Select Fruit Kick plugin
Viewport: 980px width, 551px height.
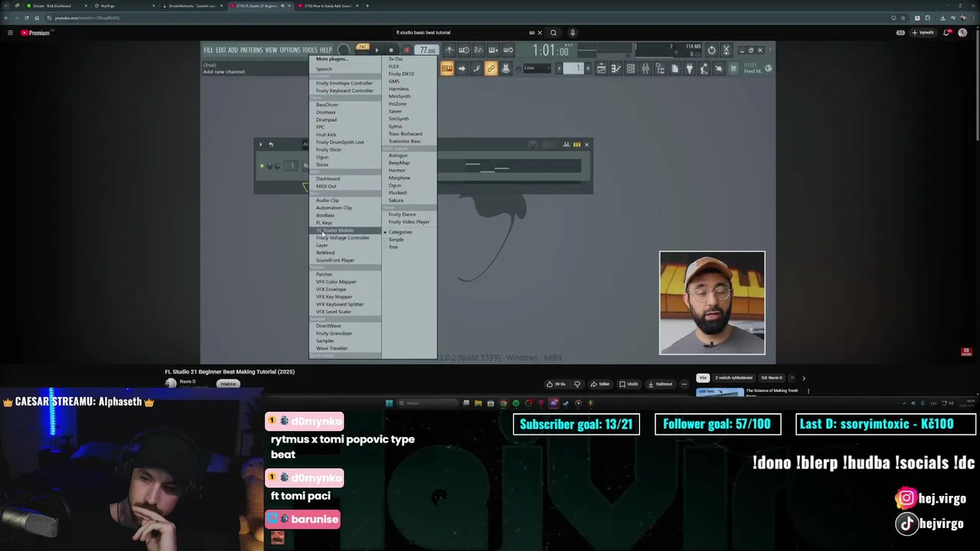(x=326, y=135)
